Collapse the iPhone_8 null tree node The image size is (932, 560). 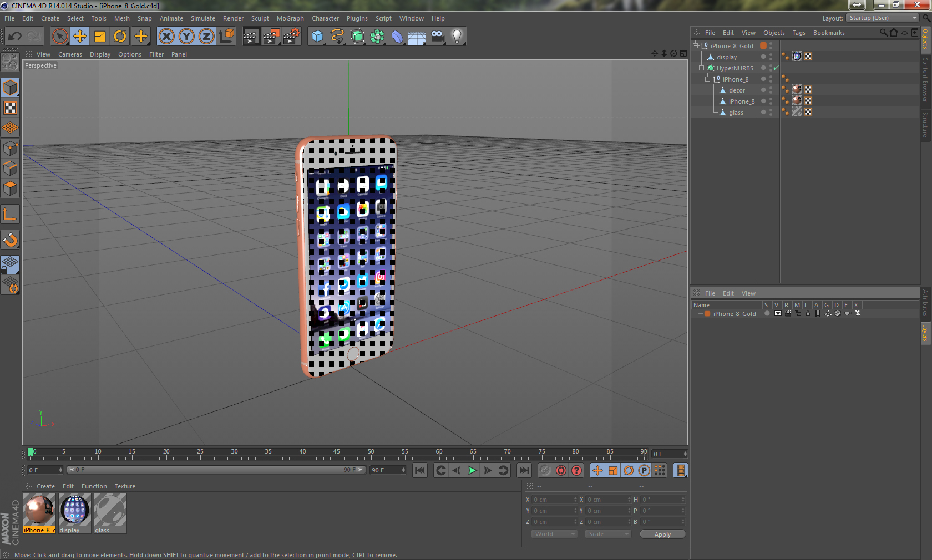pyautogui.click(x=707, y=79)
